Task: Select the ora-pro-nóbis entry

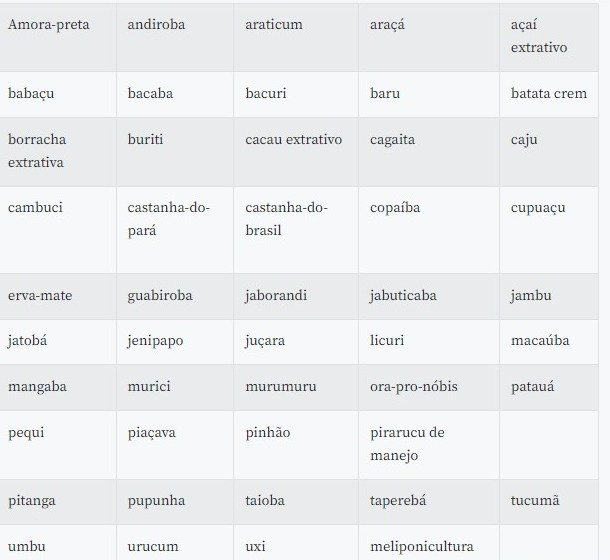Action: click(x=429, y=388)
